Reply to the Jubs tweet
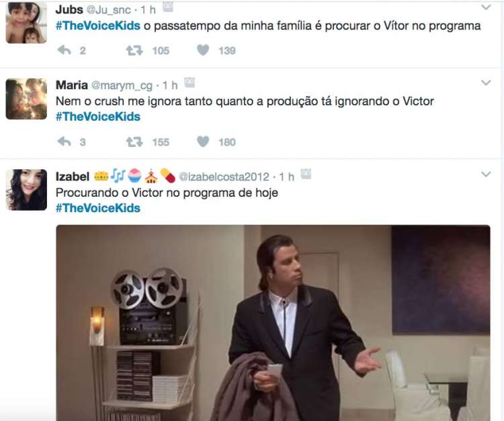Image resolution: width=504 pixels, height=421 pixels. (65, 50)
